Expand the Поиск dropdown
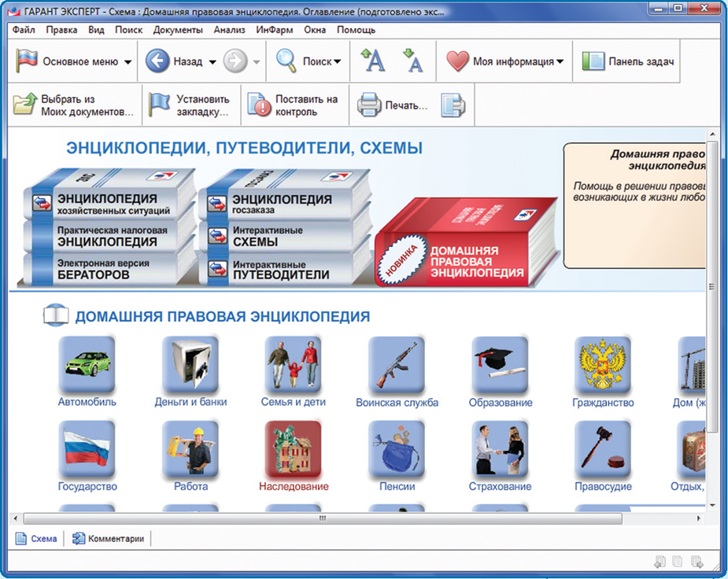This screenshot has height=579, width=728. click(337, 62)
